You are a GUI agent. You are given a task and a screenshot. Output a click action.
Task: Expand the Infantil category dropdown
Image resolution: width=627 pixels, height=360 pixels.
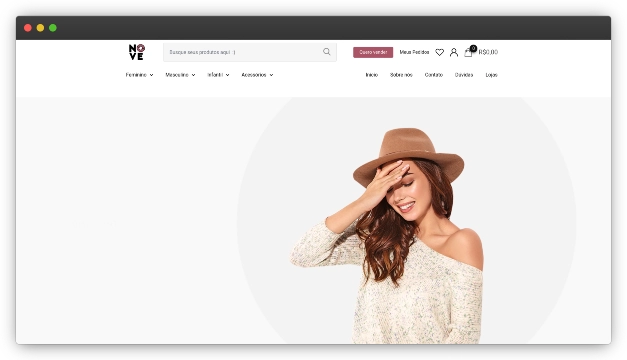pyautogui.click(x=218, y=75)
